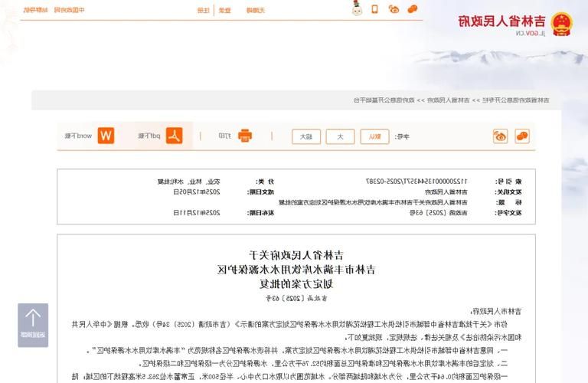The width and height of the screenshot is (588, 383).
Task: Click the 发文字号 field label
Action: pyautogui.click(x=508, y=213)
